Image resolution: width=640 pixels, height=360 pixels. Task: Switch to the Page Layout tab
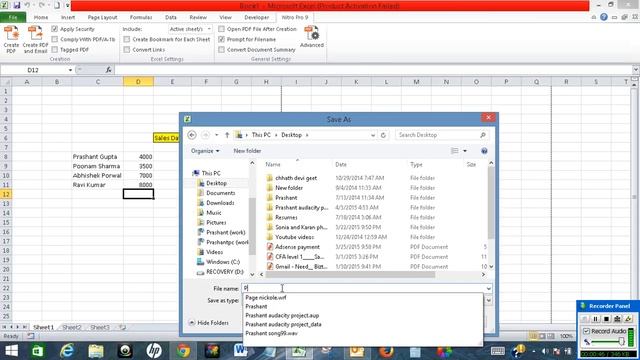(x=102, y=17)
